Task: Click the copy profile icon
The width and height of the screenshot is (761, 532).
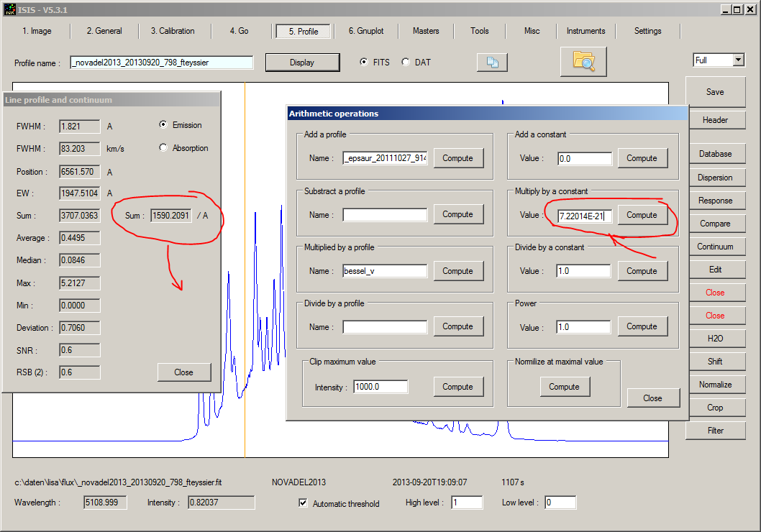Action: 492,62
